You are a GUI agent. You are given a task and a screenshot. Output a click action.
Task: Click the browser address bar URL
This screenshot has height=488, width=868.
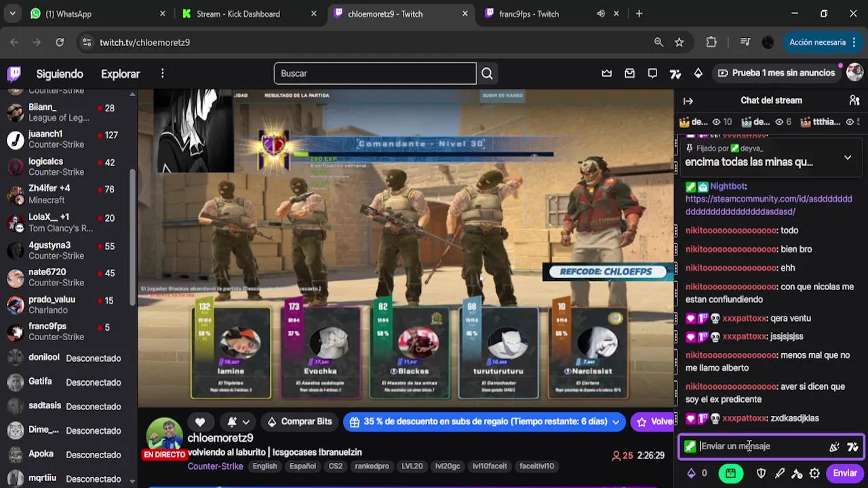point(144,42)
